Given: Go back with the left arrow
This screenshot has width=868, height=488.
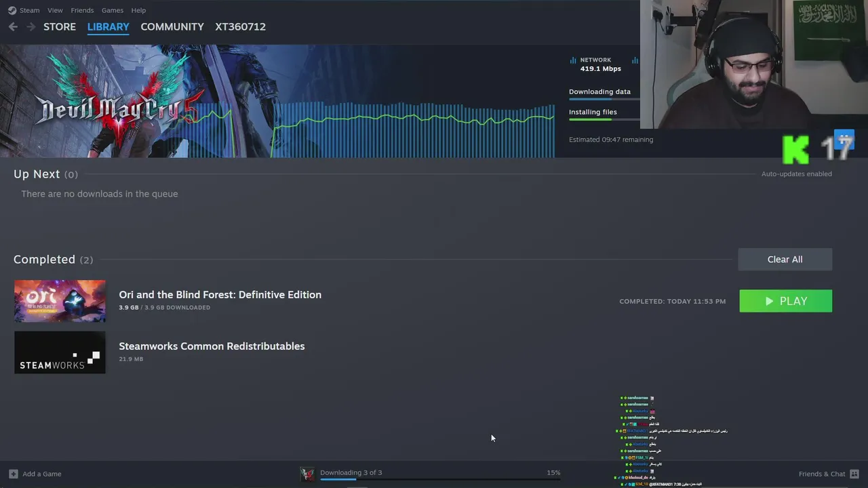Looking at the screenshot, I should 13,26.
